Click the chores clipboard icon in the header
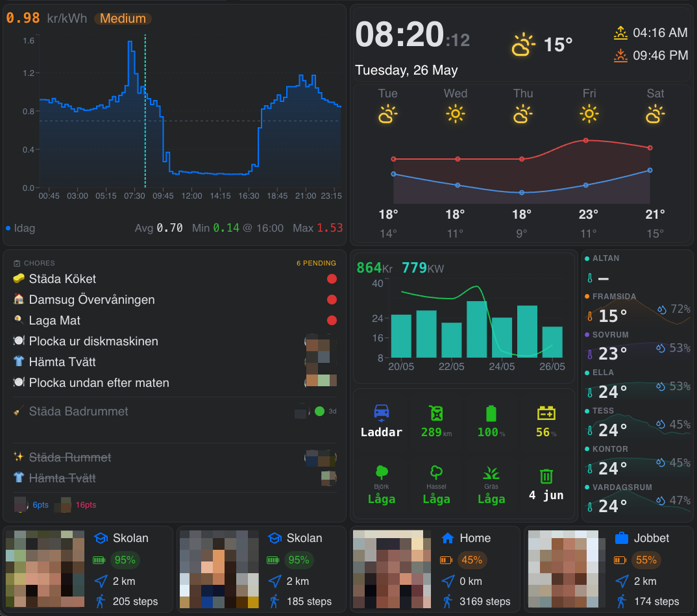The image size is (697, 616). point(17,263)
